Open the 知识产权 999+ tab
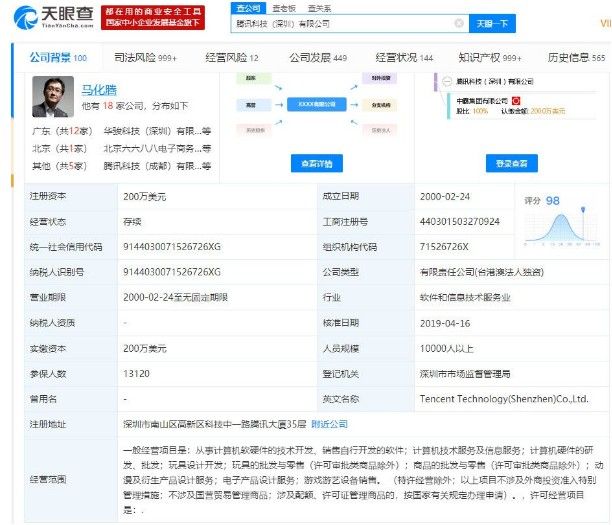 [490, 58]
